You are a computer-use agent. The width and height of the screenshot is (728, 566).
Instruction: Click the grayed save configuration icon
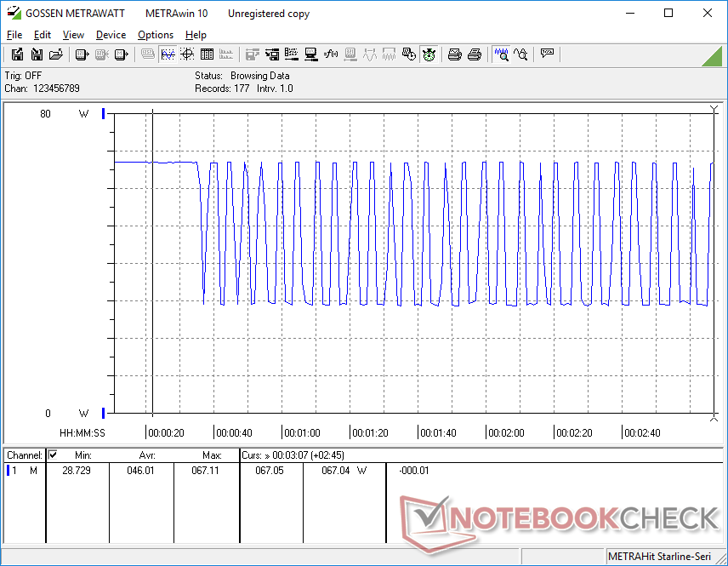[252, 54]
